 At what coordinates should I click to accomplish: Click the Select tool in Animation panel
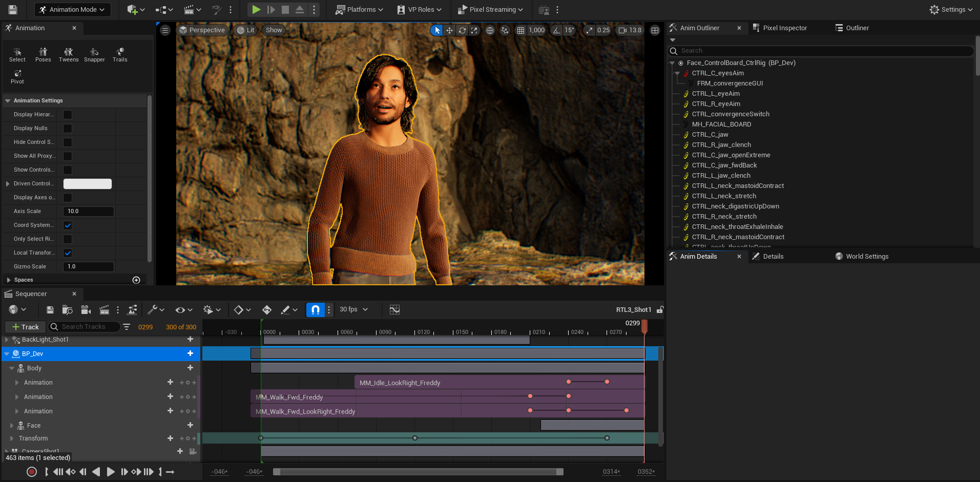point(17,55)
